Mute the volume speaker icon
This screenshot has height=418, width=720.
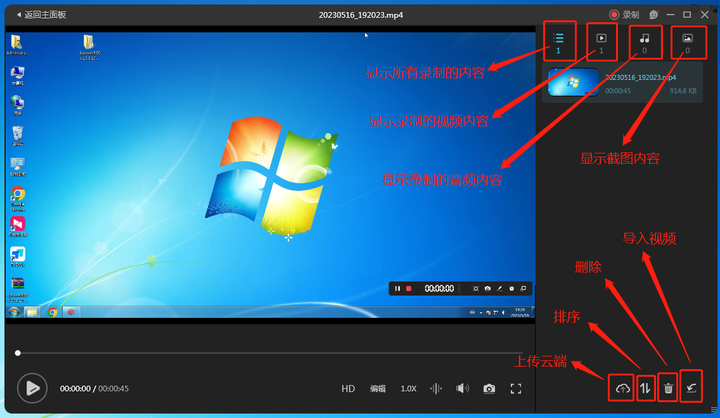(x=462, y=389)
